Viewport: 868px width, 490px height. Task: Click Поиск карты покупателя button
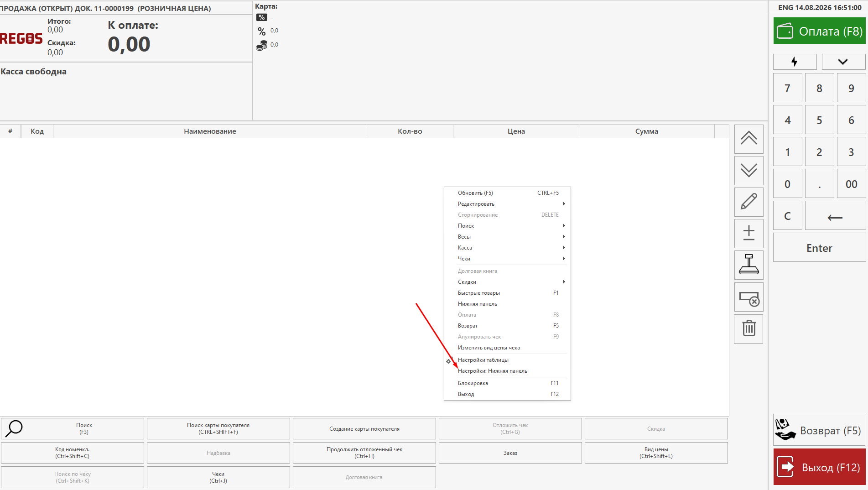[218, 428]
